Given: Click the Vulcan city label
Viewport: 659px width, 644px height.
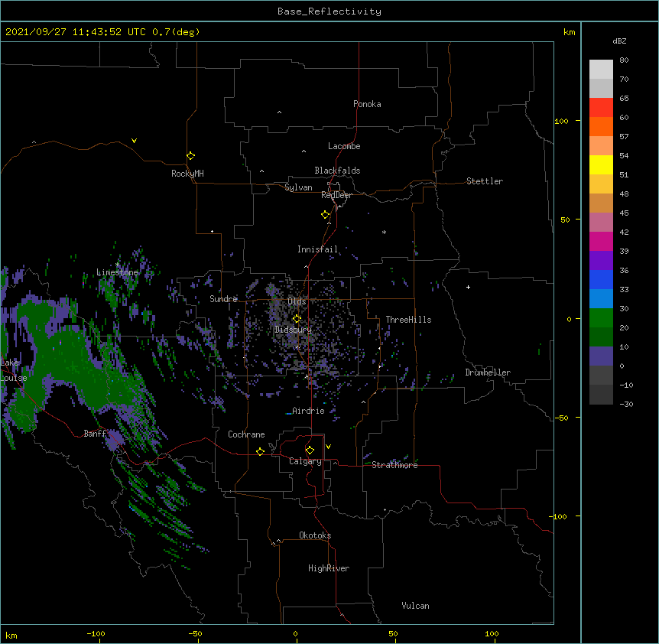Looking at the screenshot, I should [x=415, y=606].
